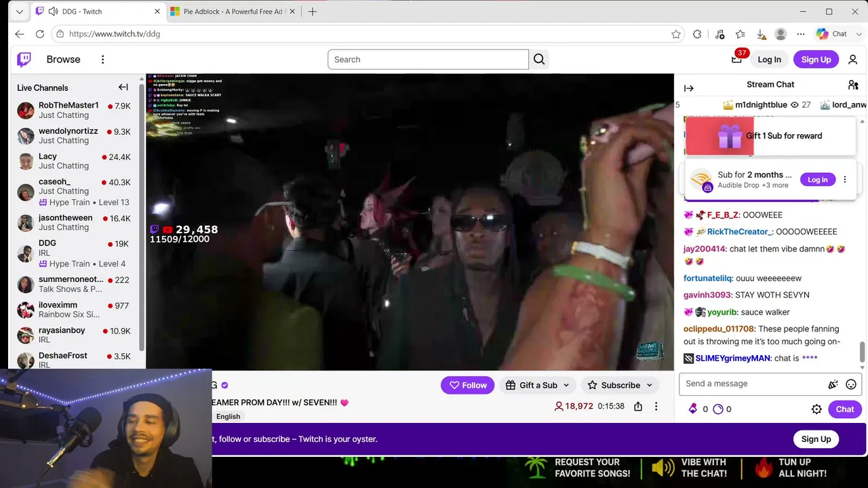Focus the Twitch search field
868x488 pixels.
(428, 60)
